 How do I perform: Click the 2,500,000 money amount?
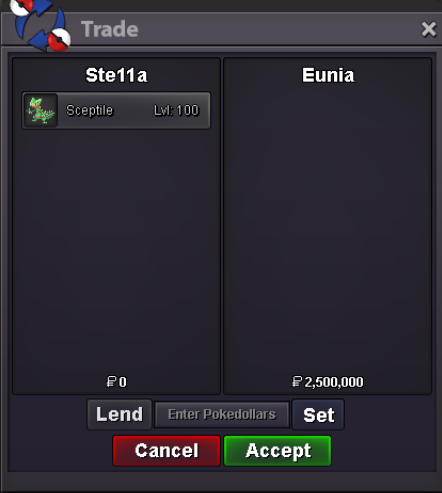click(x=334, y=382)
